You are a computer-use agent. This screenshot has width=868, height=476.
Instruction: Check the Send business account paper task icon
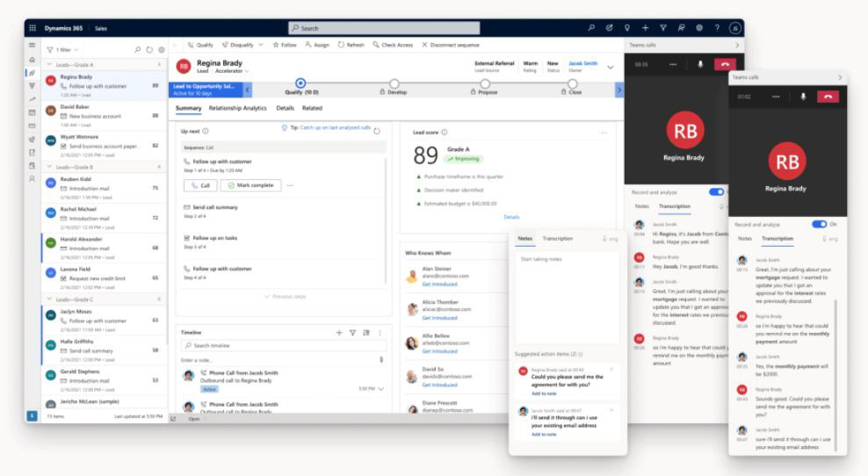[x=63, y=146]
